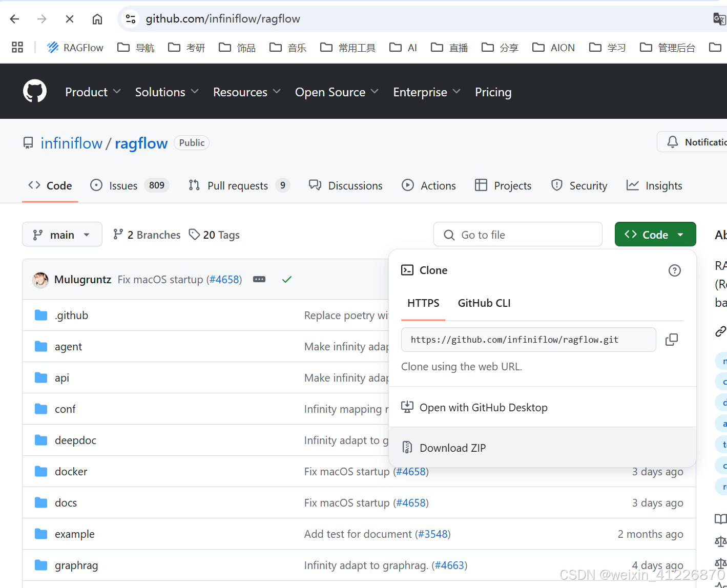Open the infiniflow owner link
Screen dimensions: 727x588
(x=72, y=143)
